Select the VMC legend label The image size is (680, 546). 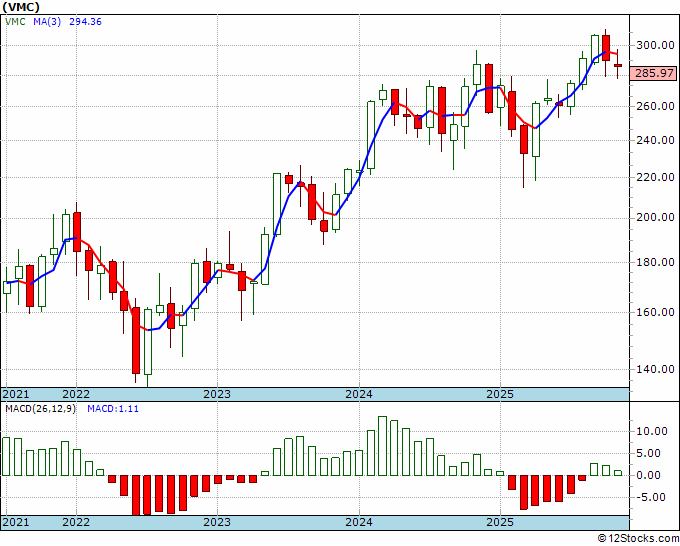tap(15, 21)
